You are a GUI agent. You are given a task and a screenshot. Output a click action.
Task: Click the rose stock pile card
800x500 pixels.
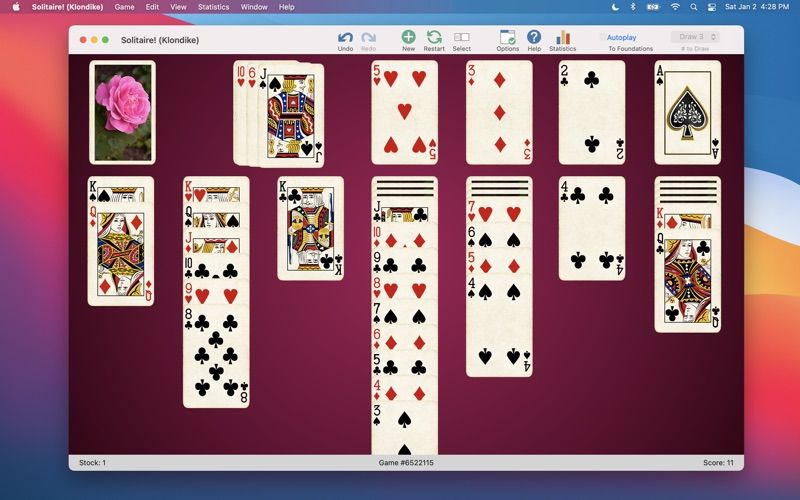pos(122,112)
